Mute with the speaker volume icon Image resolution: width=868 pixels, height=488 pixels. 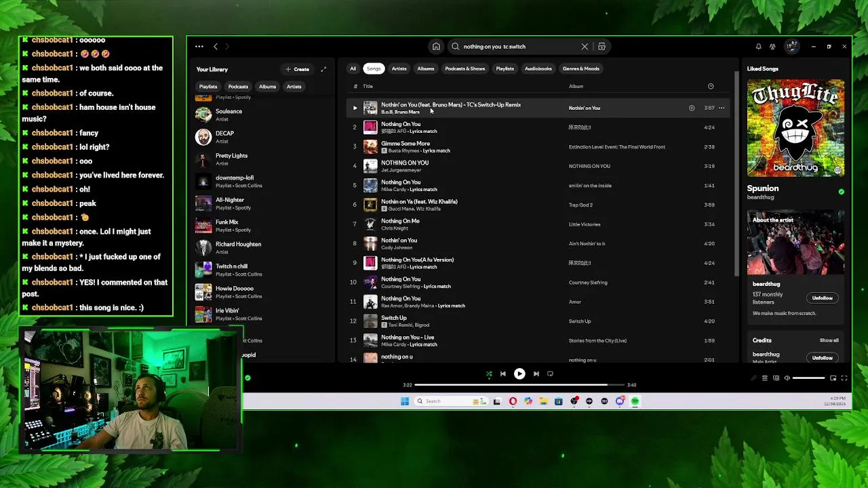point(787,378)
